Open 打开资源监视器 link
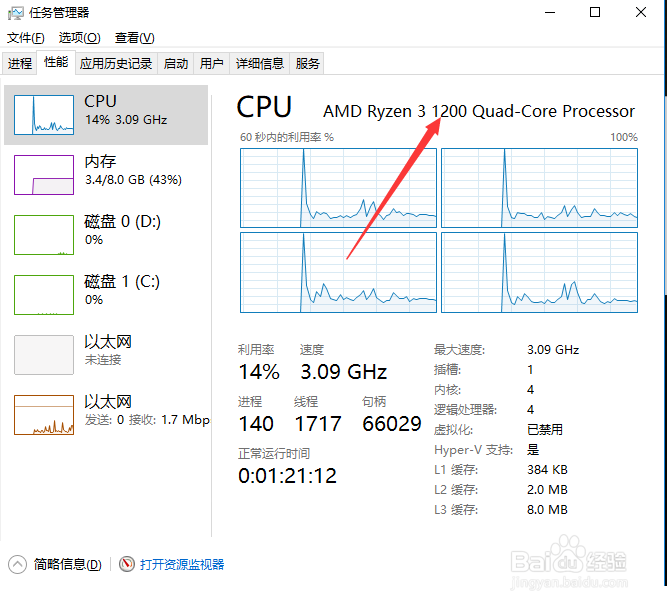667x606 pixels. [x=182, y=565]
